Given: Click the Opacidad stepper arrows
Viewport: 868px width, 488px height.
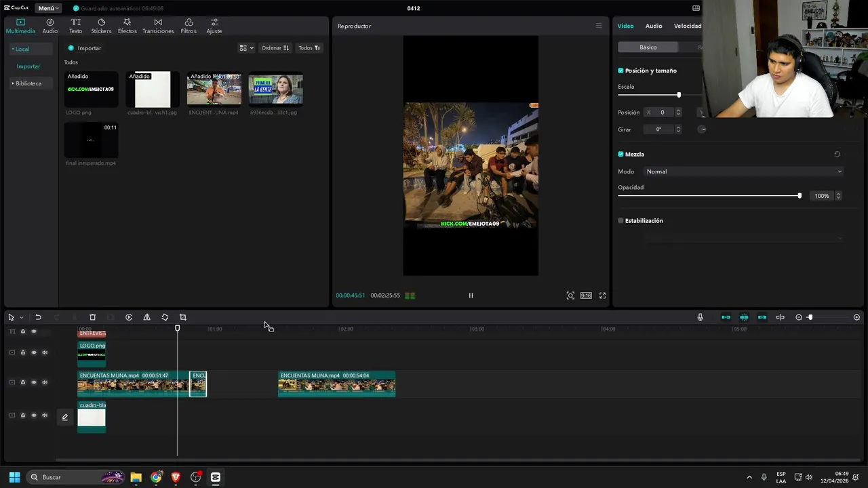Looking at the screenshot, I should [838, 196].
